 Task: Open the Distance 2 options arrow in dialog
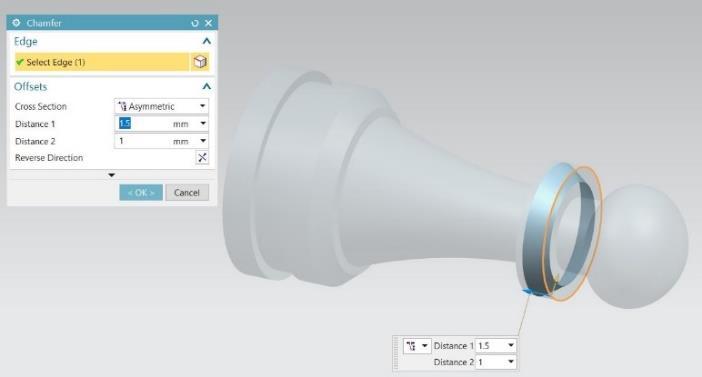coord(203,141)
